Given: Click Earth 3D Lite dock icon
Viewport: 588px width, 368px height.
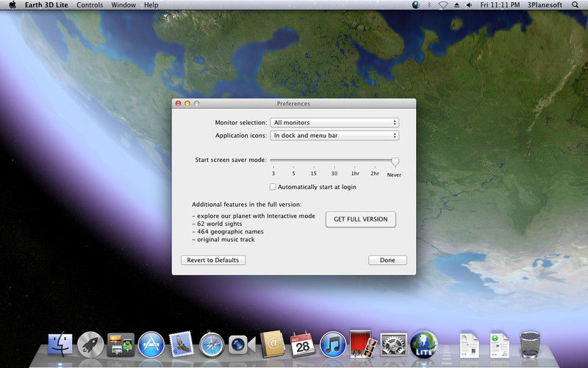Looking at the screenshot, I should click(x=424, y=344).
